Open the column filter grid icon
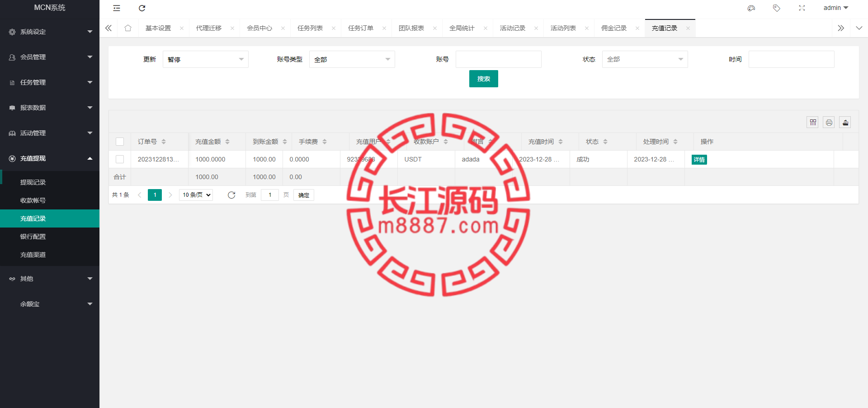The width and height of the screenshot is (868, 408). click(x=813, y=123)
